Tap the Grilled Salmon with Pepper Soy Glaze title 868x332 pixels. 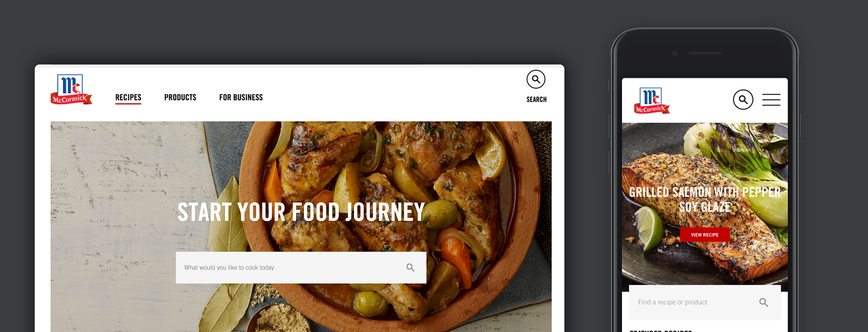705,199
